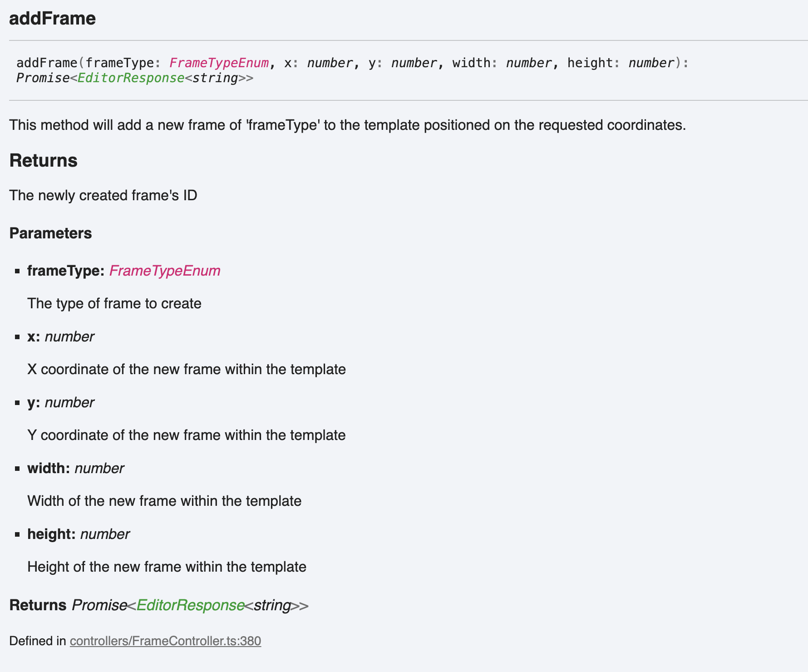Click the FrameTypeEnum link in the signature

(x=219, y=63)
